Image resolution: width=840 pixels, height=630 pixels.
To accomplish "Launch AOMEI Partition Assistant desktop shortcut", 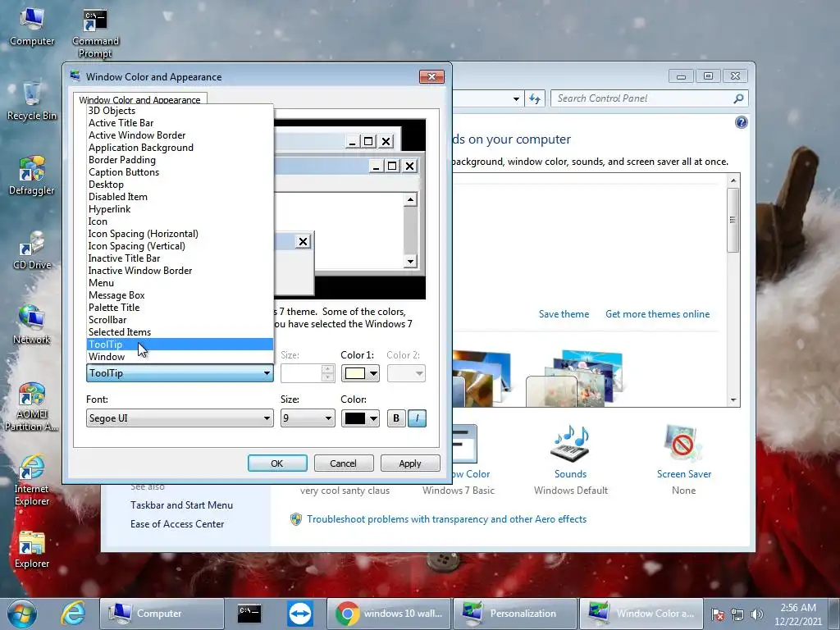I will tap(32, 407).
